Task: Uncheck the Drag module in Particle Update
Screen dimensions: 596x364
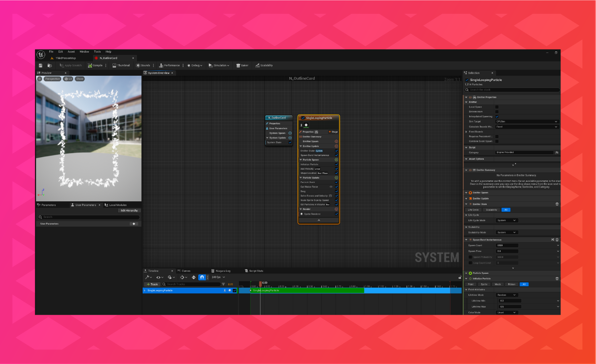Action: pos(337,191)
